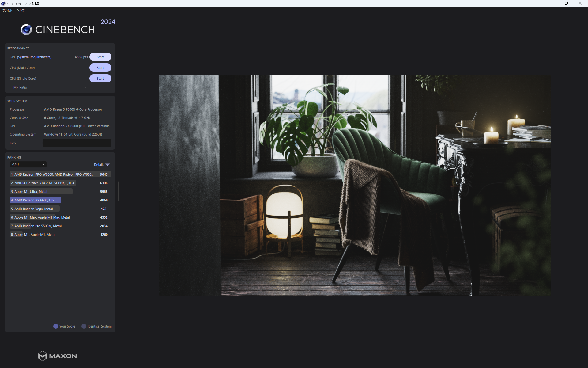Click the MP Ratio label
The width and height of the screenshot is (588, 368).
click(x=20, y=87)
